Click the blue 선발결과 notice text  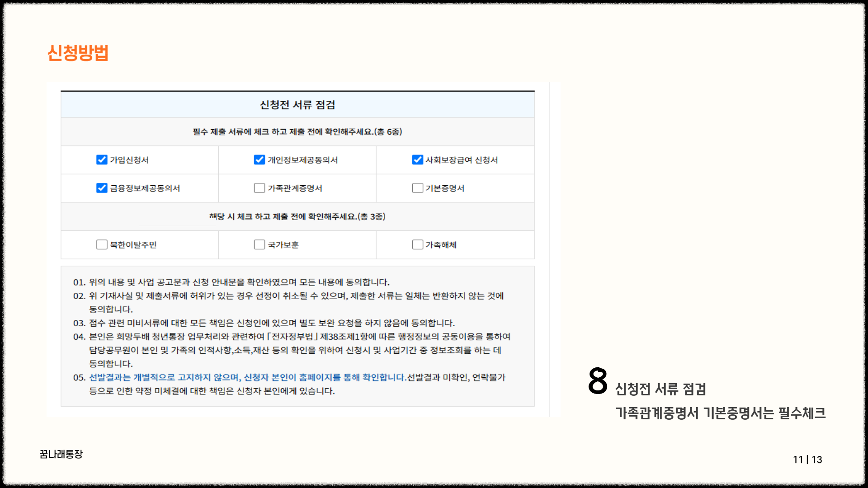pyautogui.click(x=247, y=377)
